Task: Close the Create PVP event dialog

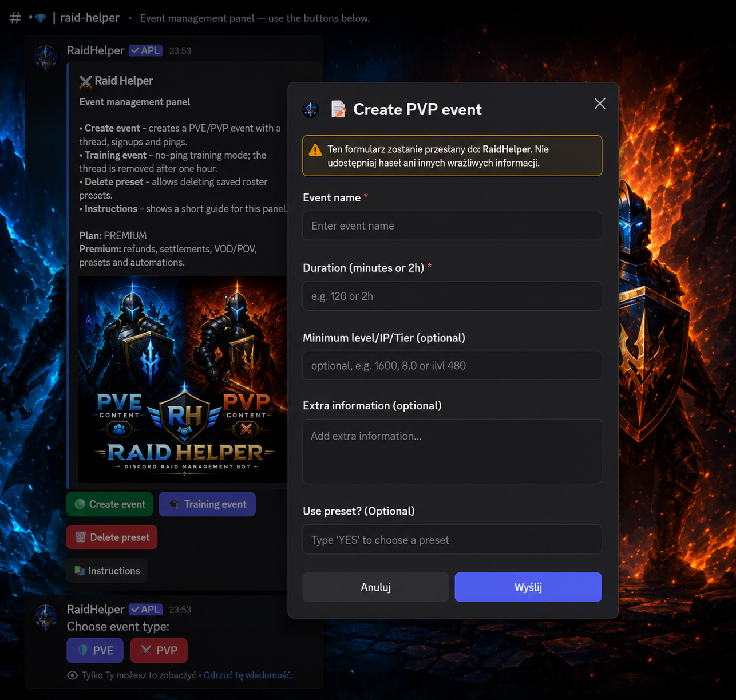Action: [x=600, y=104]
